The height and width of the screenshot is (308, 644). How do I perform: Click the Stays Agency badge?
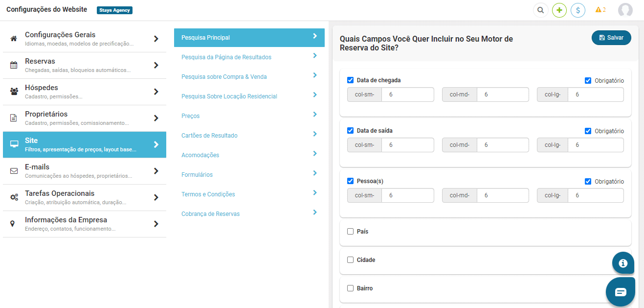(x=114, y=10)
